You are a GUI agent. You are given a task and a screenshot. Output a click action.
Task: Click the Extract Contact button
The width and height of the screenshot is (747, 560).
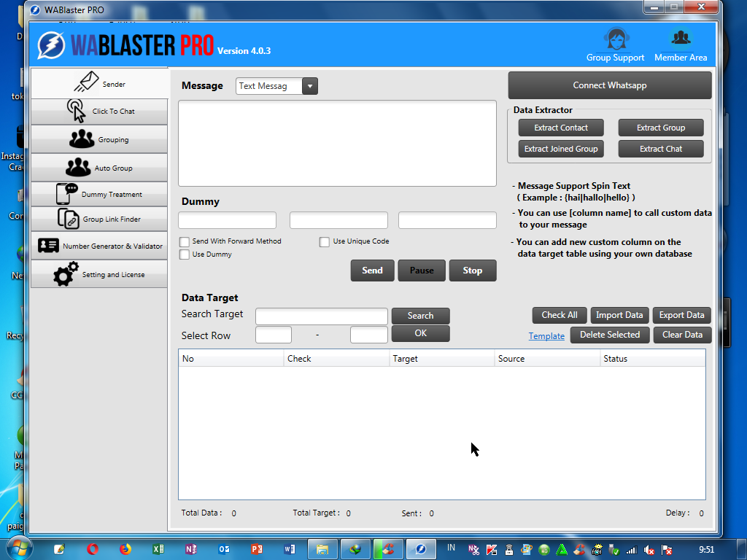pyautogui.click(x=561, y=128)
